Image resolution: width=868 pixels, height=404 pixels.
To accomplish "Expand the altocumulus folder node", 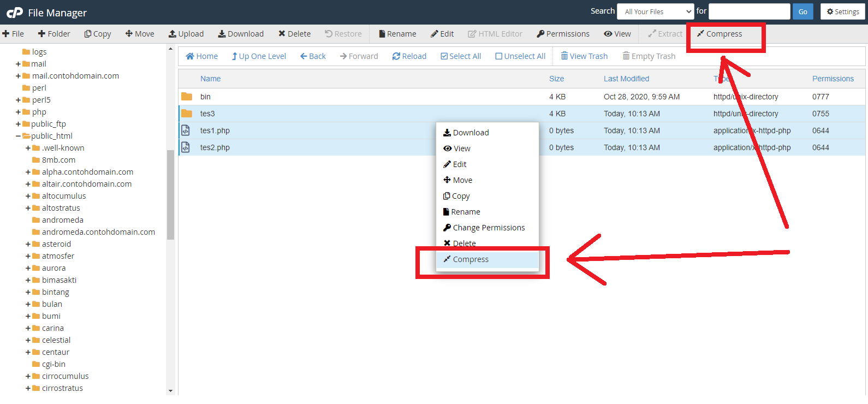I will (x=28, y=196).
